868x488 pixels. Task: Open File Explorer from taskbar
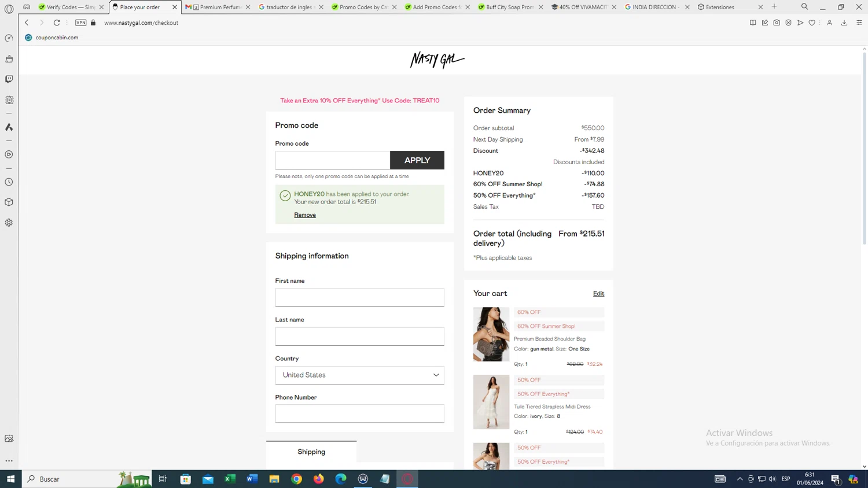274,479
